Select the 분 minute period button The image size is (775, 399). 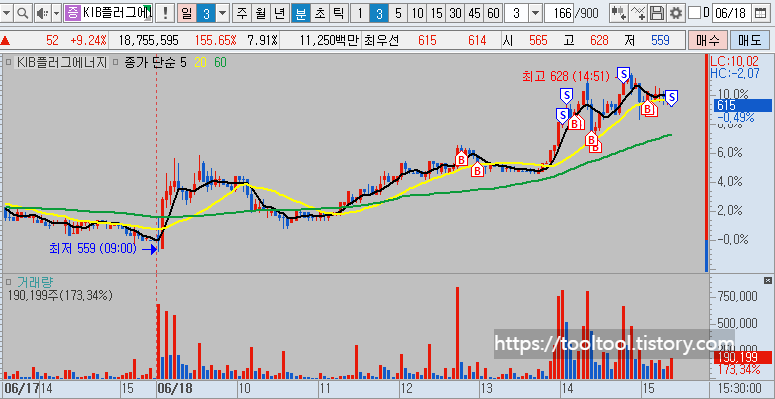coord(300,13)
